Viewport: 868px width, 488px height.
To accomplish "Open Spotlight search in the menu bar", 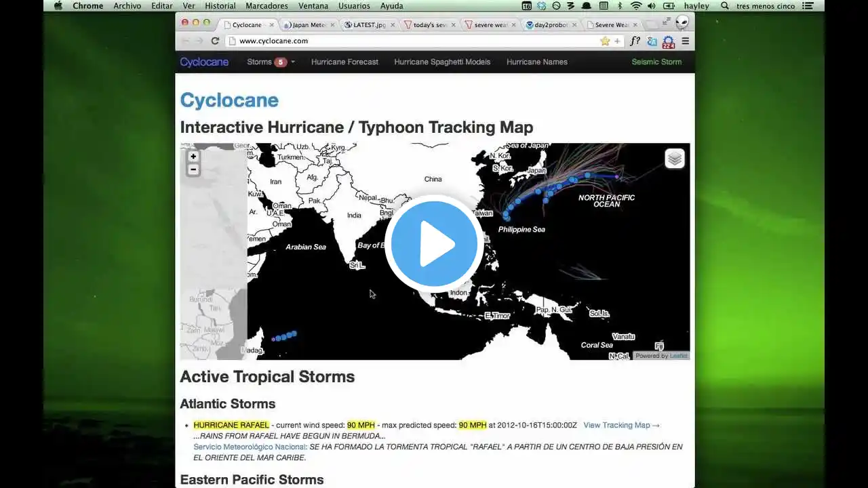I will coord(724,5).
